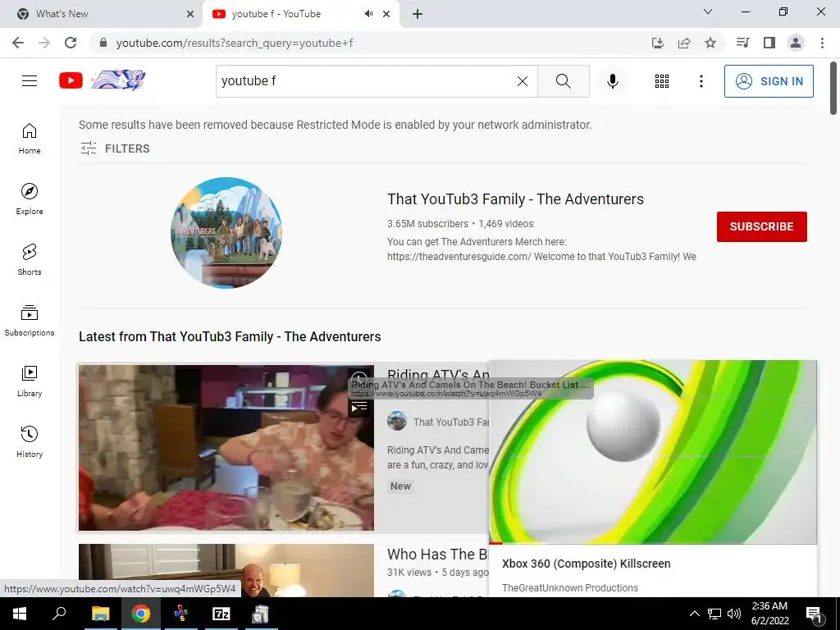The height and width of the screenshot is (630, 840).
Task: Reload the page
Action: [x=71, y=43]
